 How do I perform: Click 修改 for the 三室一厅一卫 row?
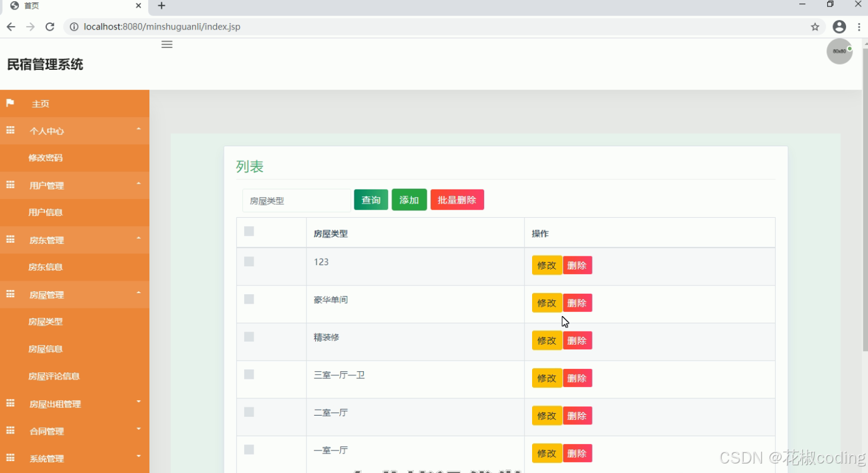[547, 378]
